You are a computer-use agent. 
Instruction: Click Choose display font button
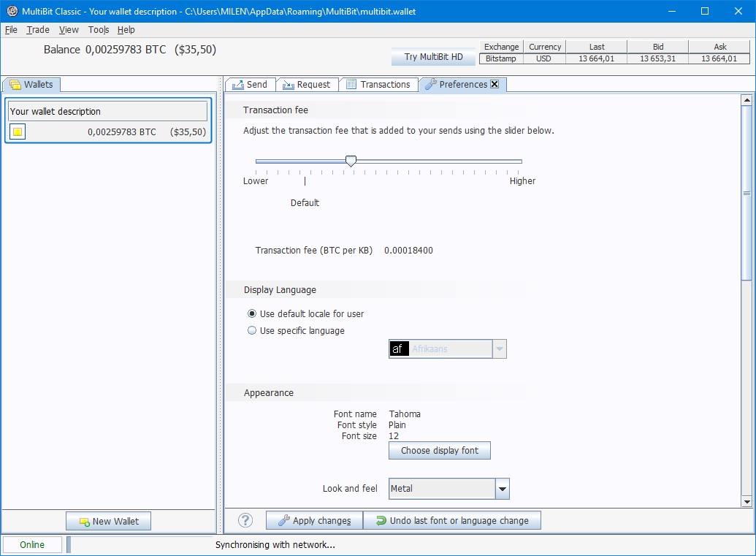click(x=440, y=450)
